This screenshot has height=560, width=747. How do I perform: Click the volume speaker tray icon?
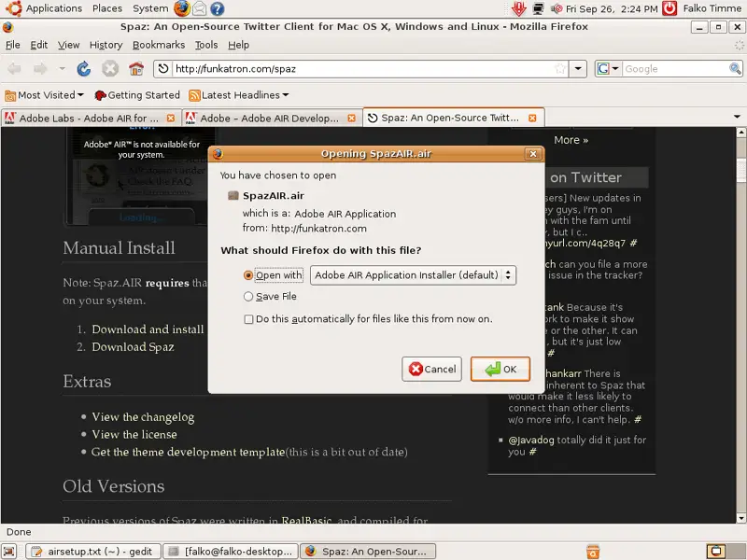pos(557,8)
